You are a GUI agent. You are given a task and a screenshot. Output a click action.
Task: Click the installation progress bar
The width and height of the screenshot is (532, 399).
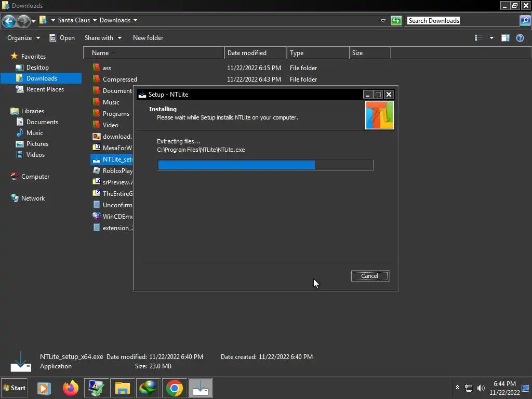tap(265, 165)
